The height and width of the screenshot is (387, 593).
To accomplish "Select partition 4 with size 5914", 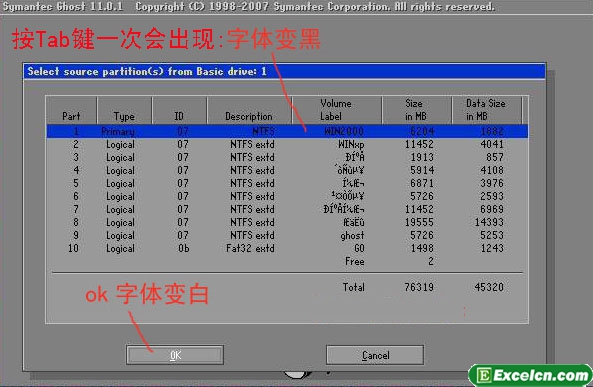I will coord(287,170).
